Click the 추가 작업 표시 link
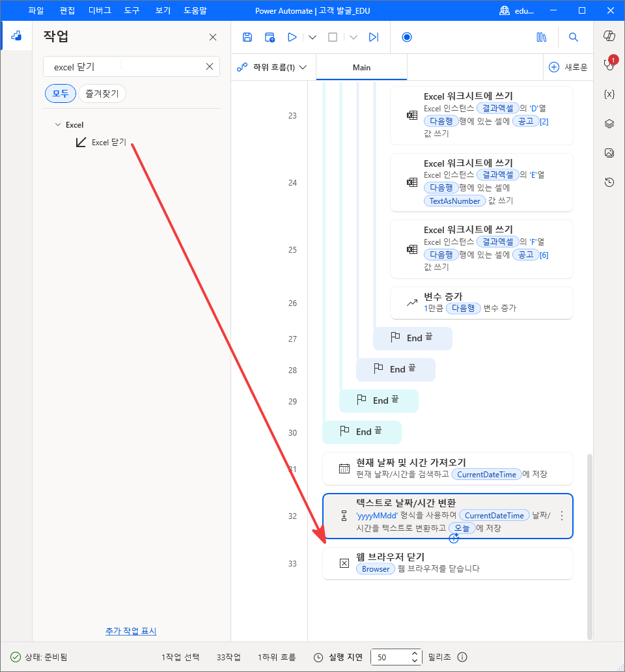This screenshot has width=625, height=672. coord(131,631)
